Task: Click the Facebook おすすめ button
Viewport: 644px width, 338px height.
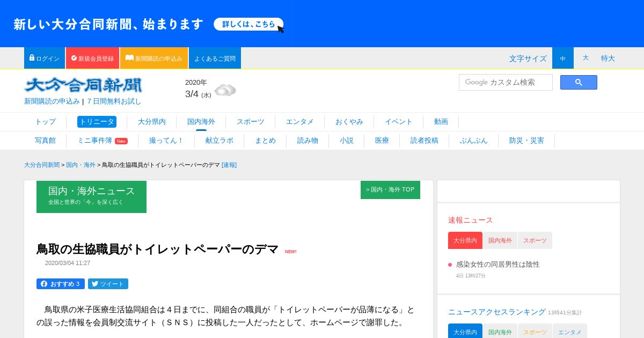Action: tap(61, 284)
